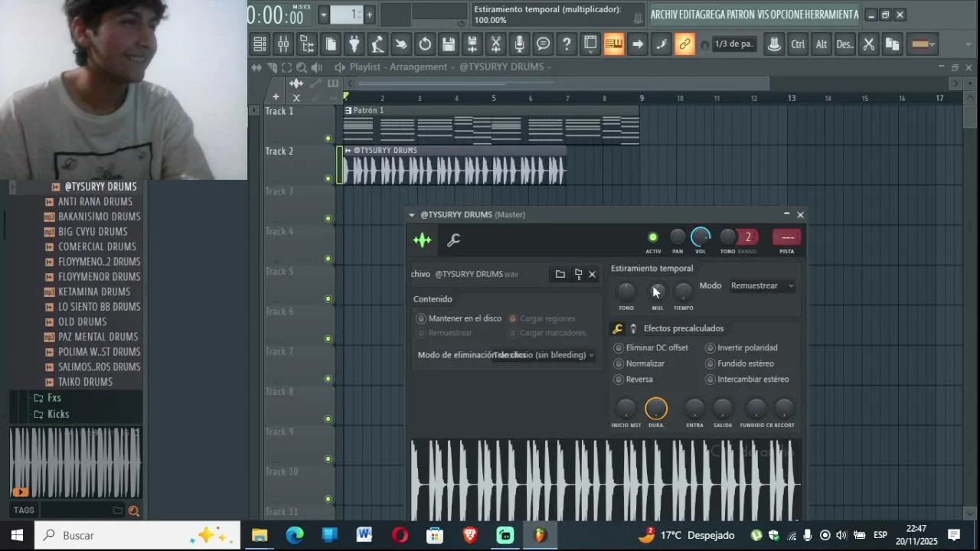Click the microphone recording icon
The image size is (980, 551).
coord(519,44)
